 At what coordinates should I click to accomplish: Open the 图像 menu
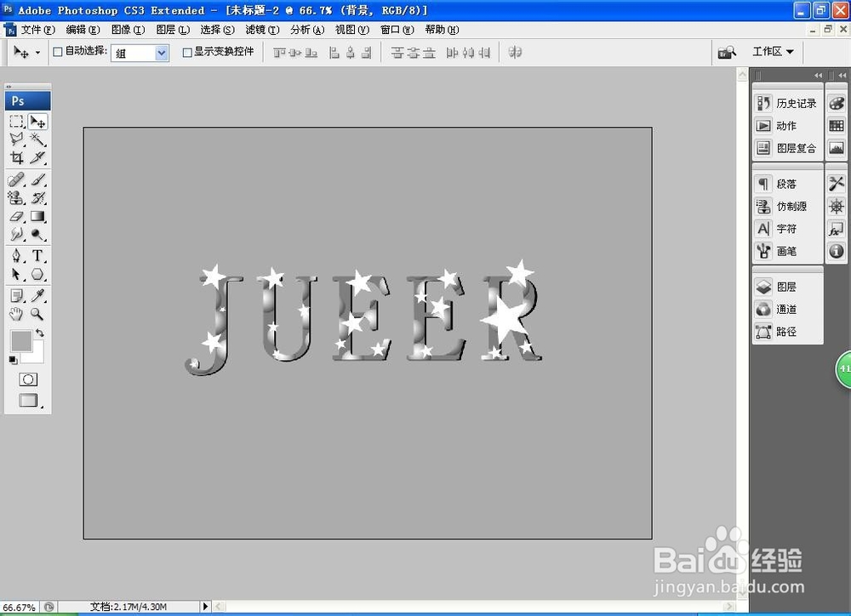[129, 30]
